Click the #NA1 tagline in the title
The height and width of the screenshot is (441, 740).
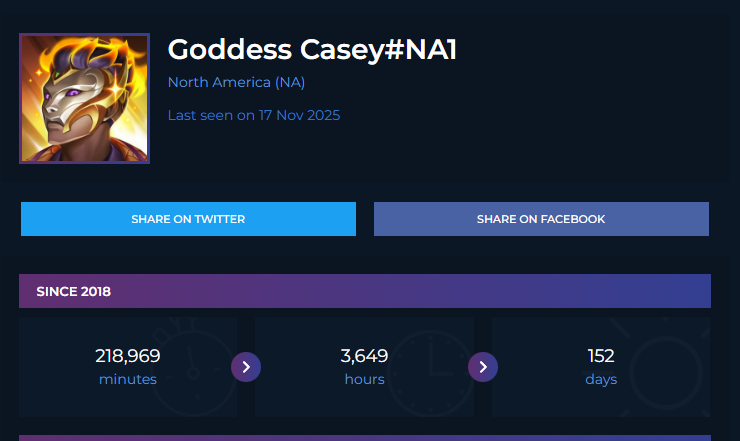pos(419,49)
